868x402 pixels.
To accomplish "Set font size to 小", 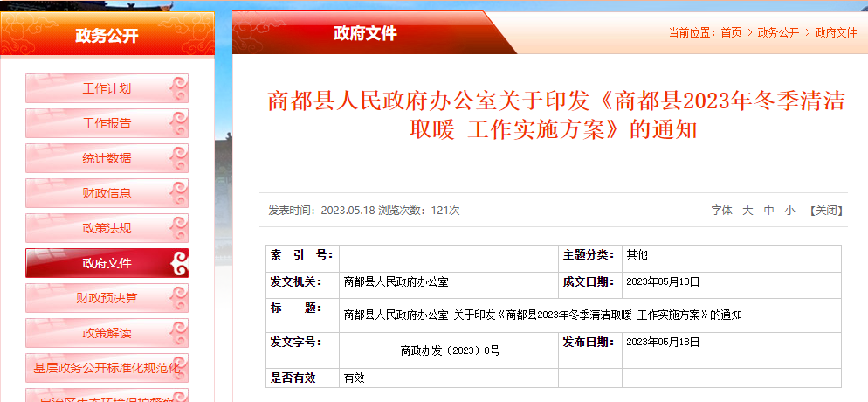I will coord(789,211).
